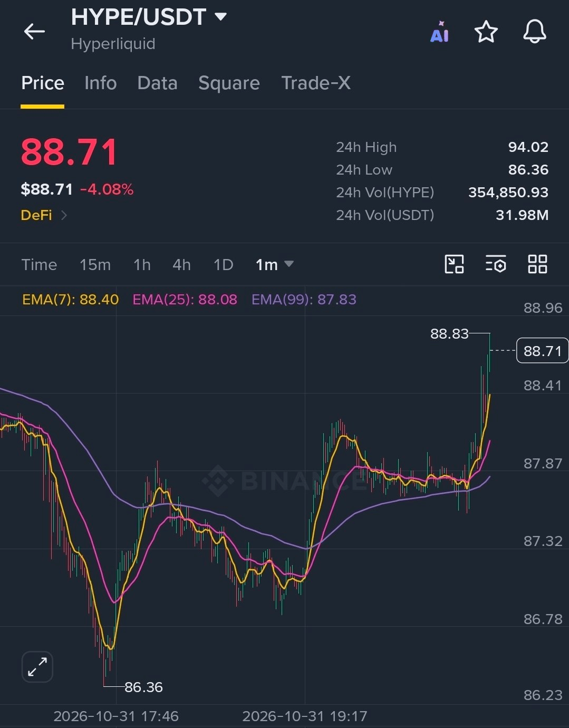Select the 15m timeframe
569x728 pixels.
point(95,264)
